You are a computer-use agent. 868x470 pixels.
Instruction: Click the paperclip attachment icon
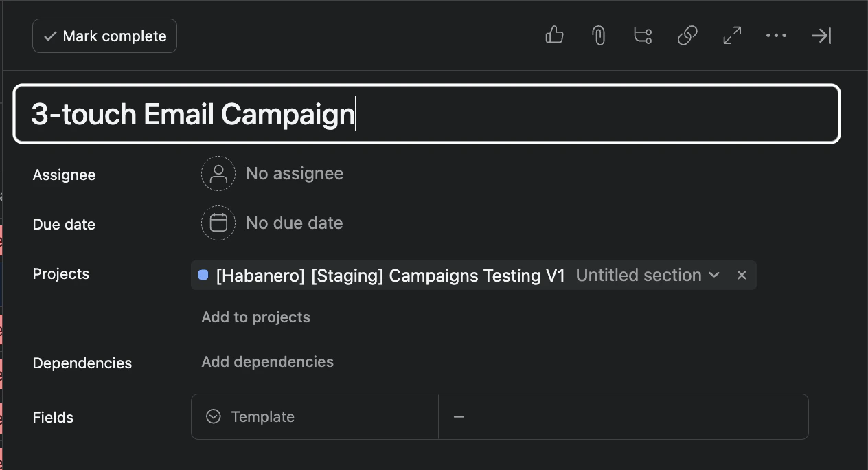[x=599, y=36]
